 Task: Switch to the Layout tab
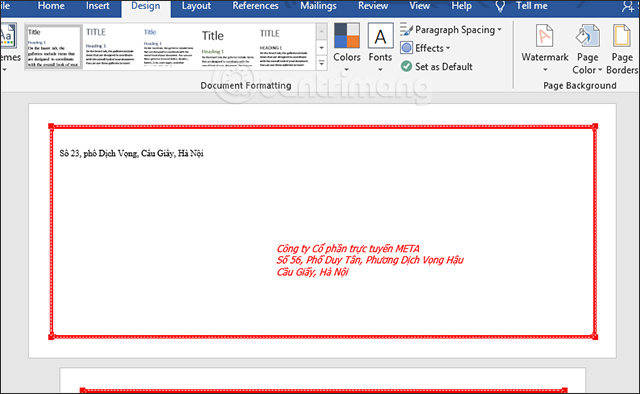196,6
